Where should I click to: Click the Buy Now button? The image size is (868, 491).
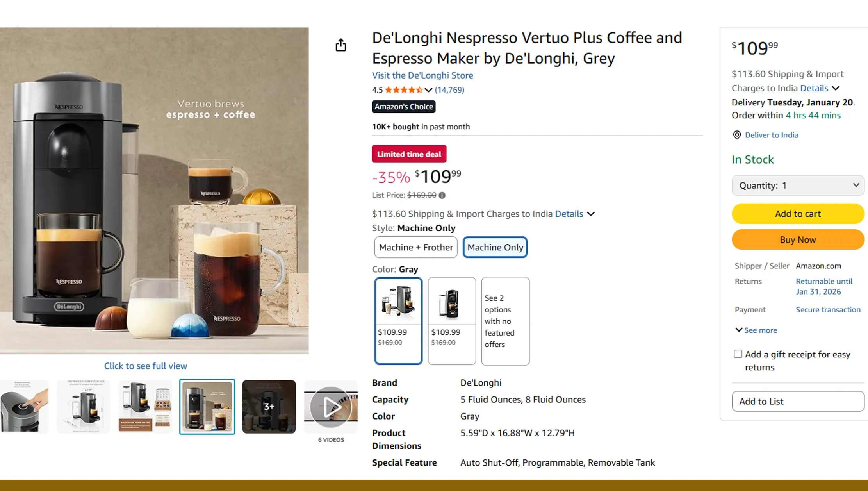(x=797, y=239)
